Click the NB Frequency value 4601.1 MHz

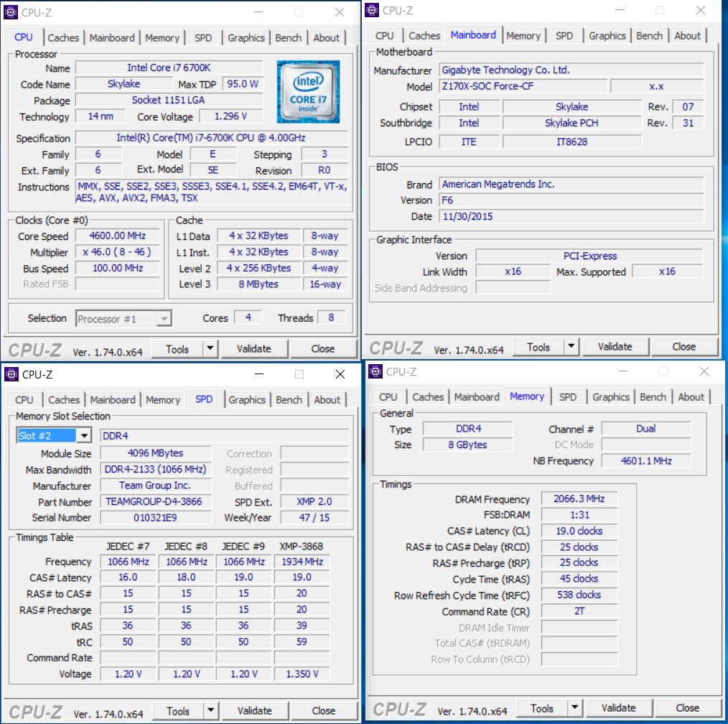pos(646,460)
